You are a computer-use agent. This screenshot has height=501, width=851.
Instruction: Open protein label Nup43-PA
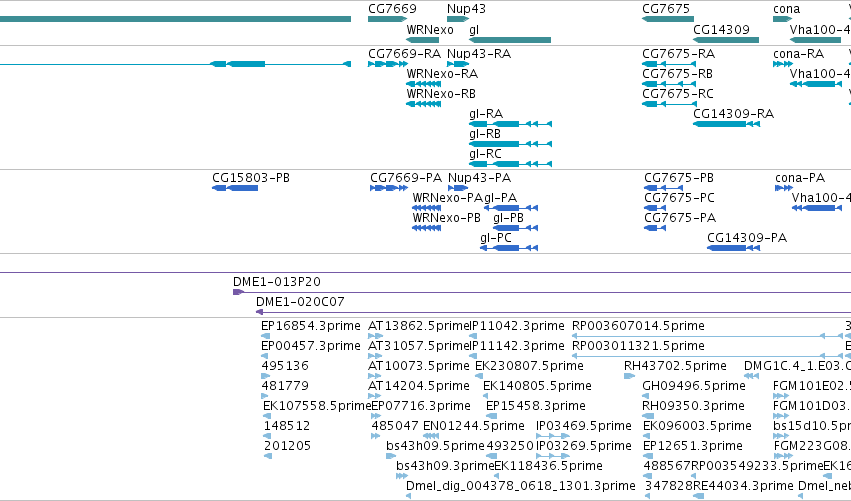[479, 178]
